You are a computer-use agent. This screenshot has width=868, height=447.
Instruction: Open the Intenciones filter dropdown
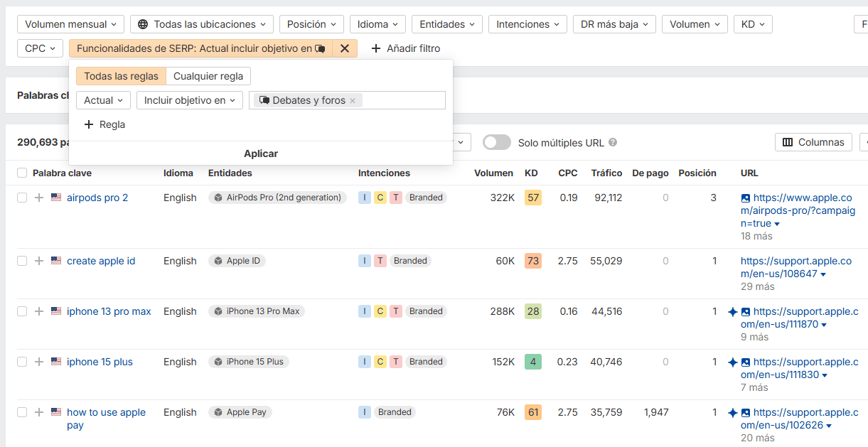(527, 24)
